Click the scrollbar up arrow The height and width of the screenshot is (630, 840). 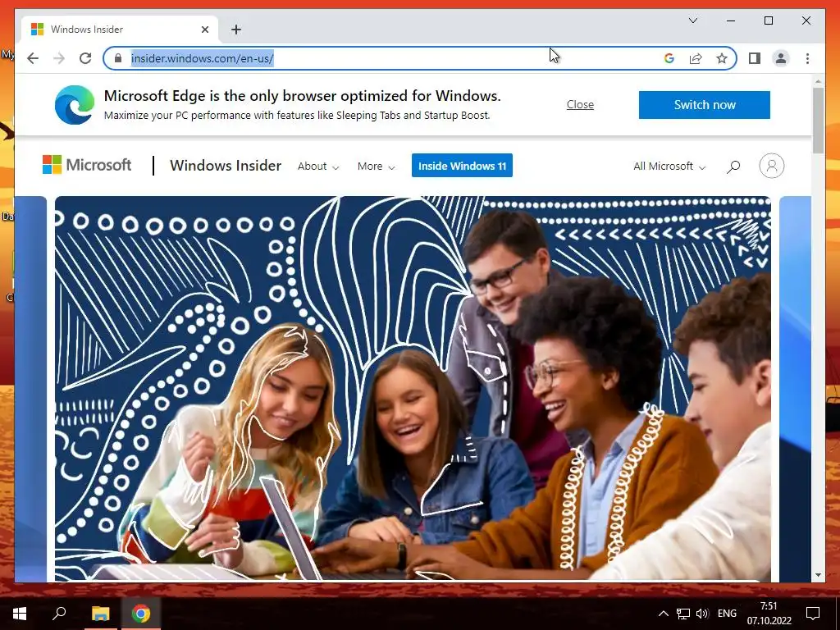pos(818,81)
